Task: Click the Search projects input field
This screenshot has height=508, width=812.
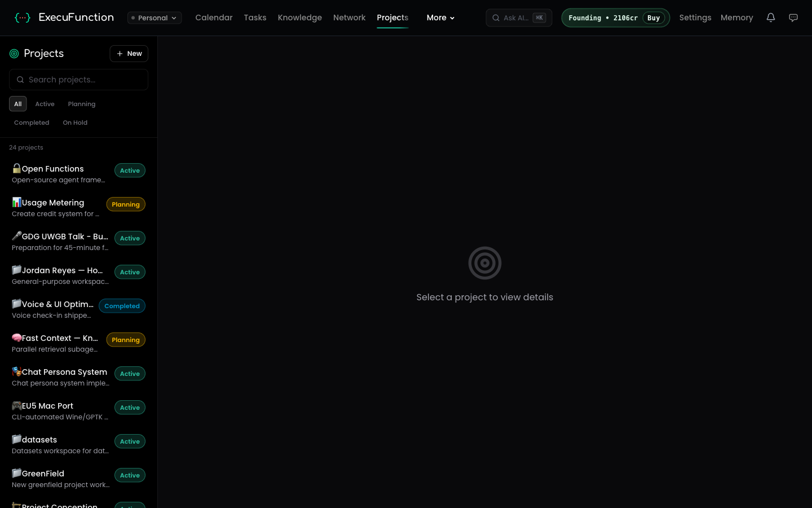Action: point(78,80)
